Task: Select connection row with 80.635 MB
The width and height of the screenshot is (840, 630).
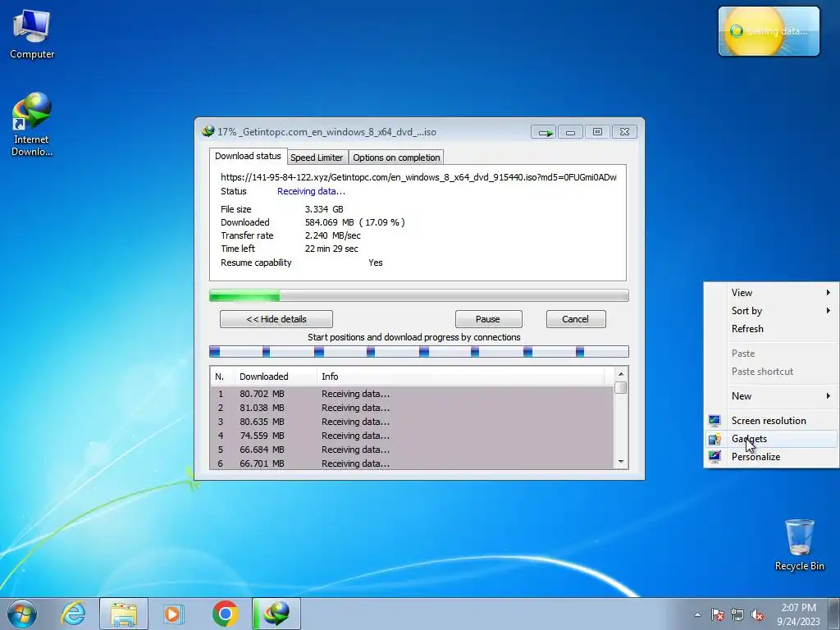Action: [x=412, y=422]
